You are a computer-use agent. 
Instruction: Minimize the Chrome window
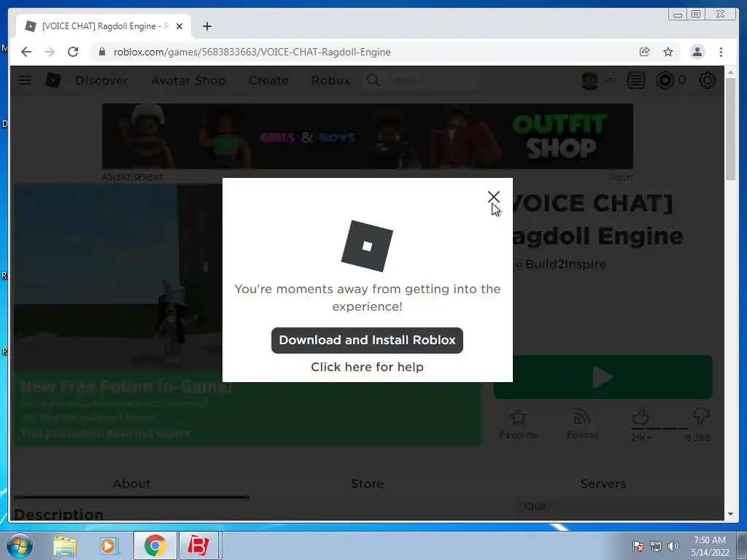pos(678,15)
